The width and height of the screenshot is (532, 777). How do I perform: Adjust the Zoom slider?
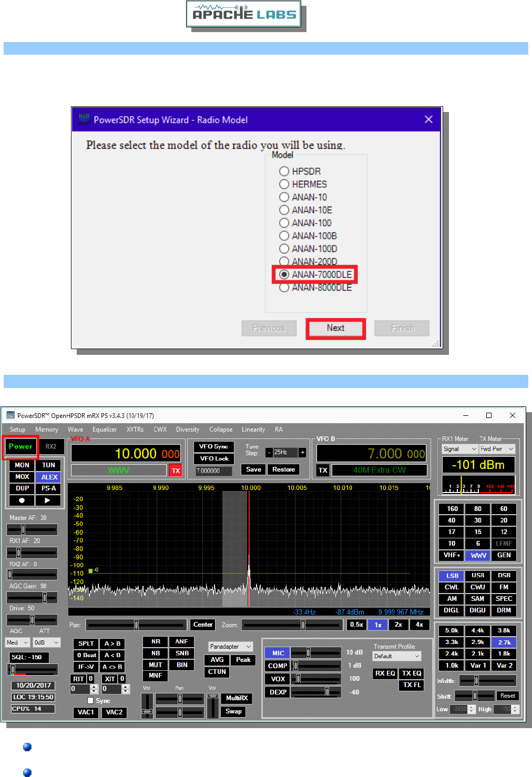[291, 625]
